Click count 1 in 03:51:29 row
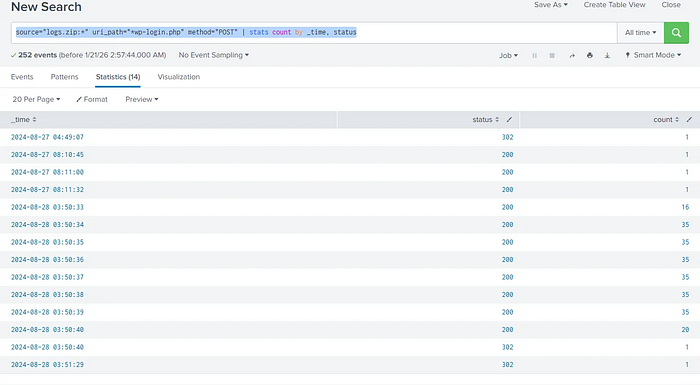Screen dimensions: 700x385 pos(687,364)
